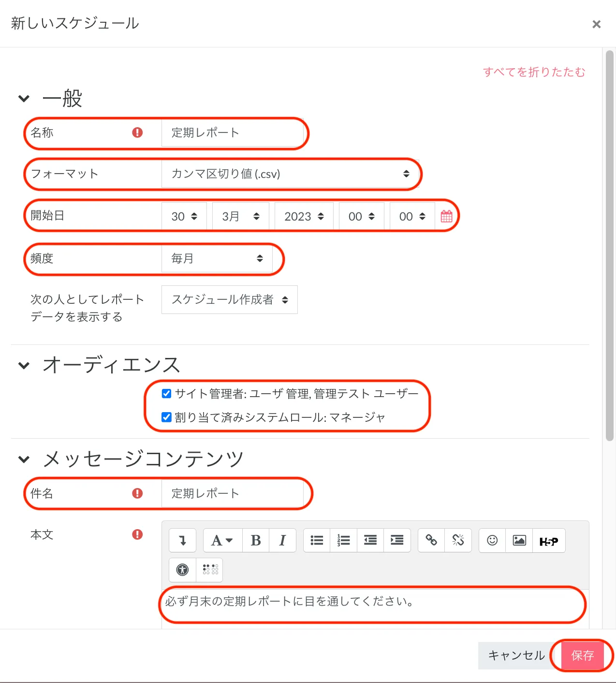The image size is (616, 683).
Task: Click the キャンセル button
Action: point(516,655)
